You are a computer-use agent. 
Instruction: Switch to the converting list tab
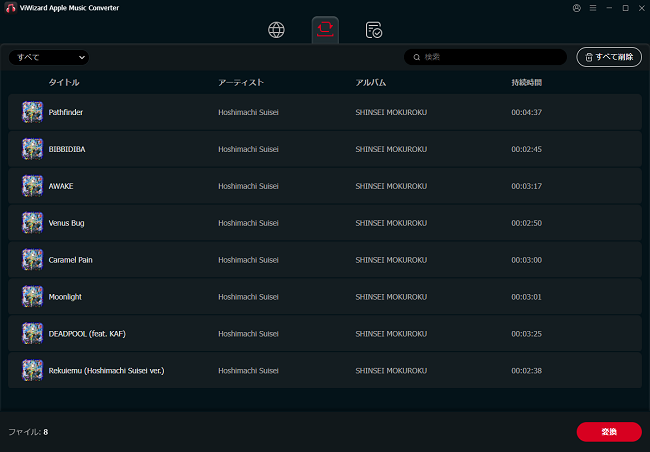click(x=325, y=29)
